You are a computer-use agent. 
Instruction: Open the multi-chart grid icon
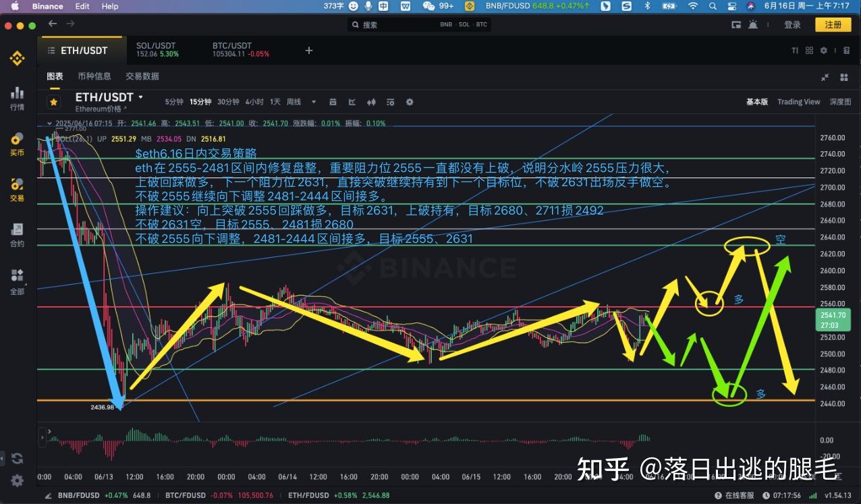[x=843, y=77]
